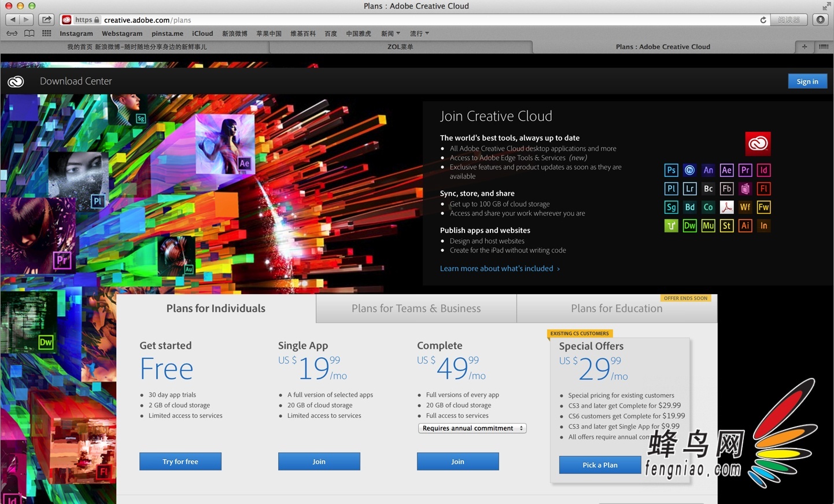834x504 pixels.
Task: Select the Plans for Teams & Business tab
Action: [x=416, y=309]
